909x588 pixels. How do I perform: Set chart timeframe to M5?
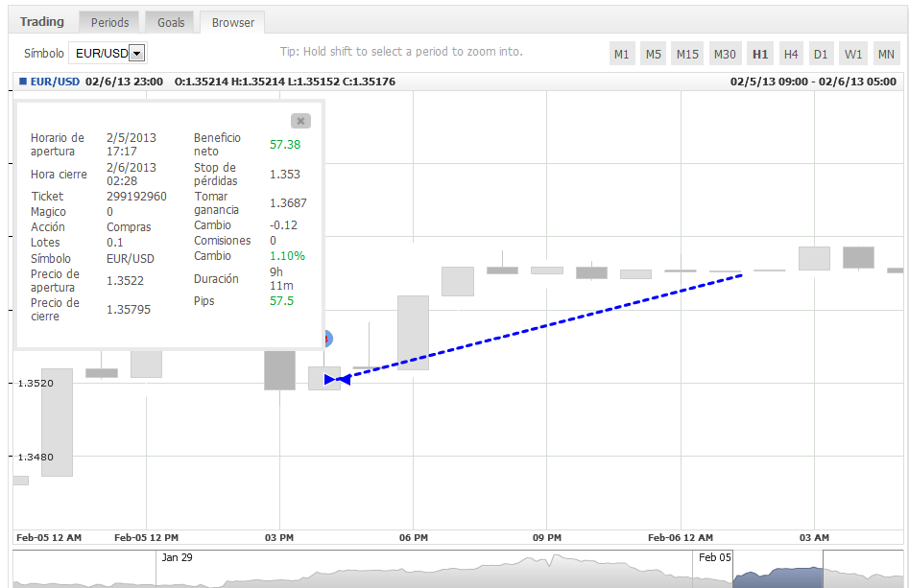tap(654, 54)
